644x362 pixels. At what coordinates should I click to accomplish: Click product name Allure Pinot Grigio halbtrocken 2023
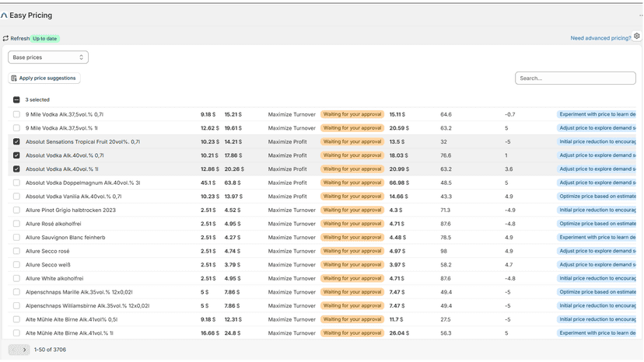coord(71,211)
